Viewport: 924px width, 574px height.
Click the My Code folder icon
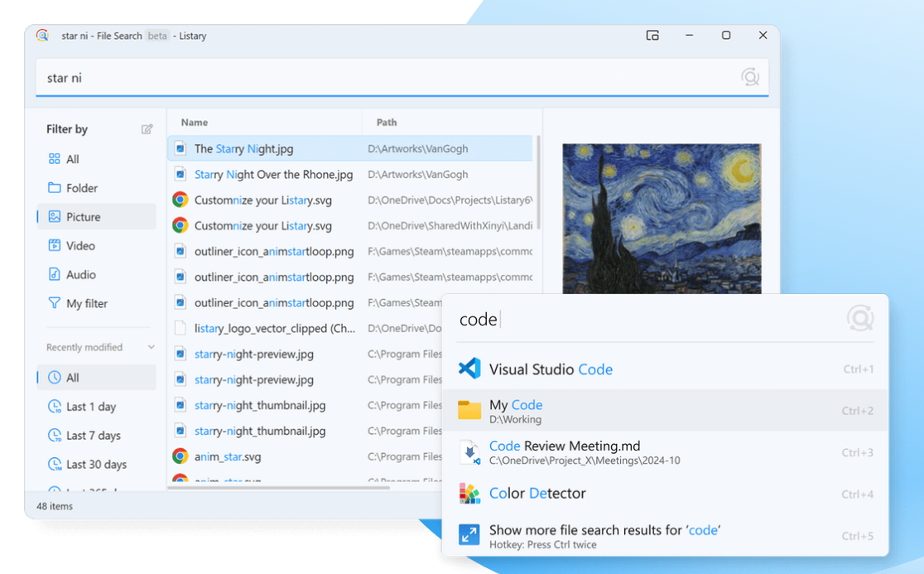469,411
